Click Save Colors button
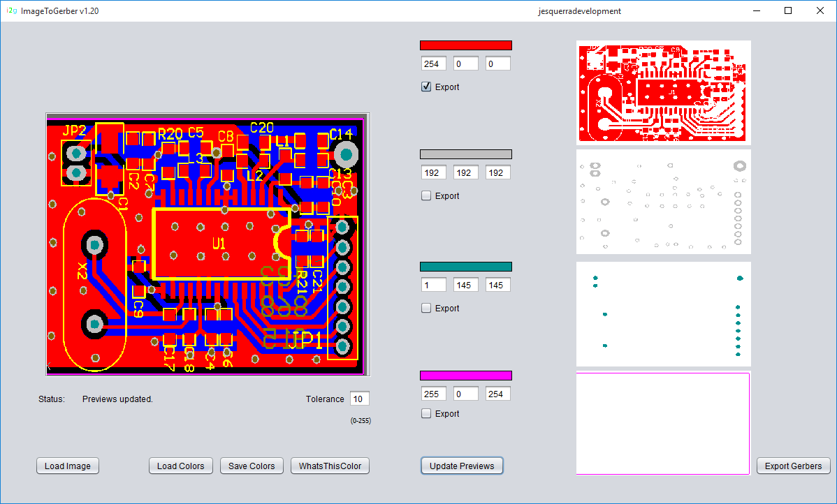Screen dimensions: 837x504 (252, 466)
